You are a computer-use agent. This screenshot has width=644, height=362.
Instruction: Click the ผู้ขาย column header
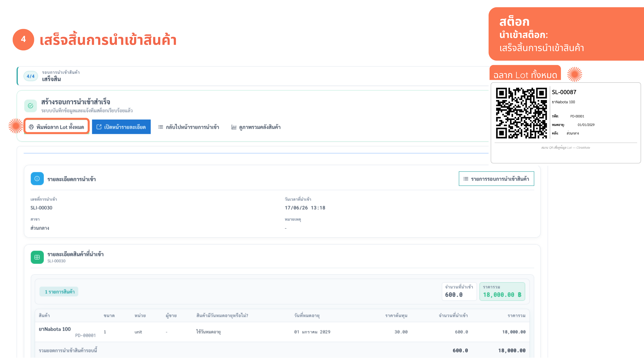tap(171, 316)
